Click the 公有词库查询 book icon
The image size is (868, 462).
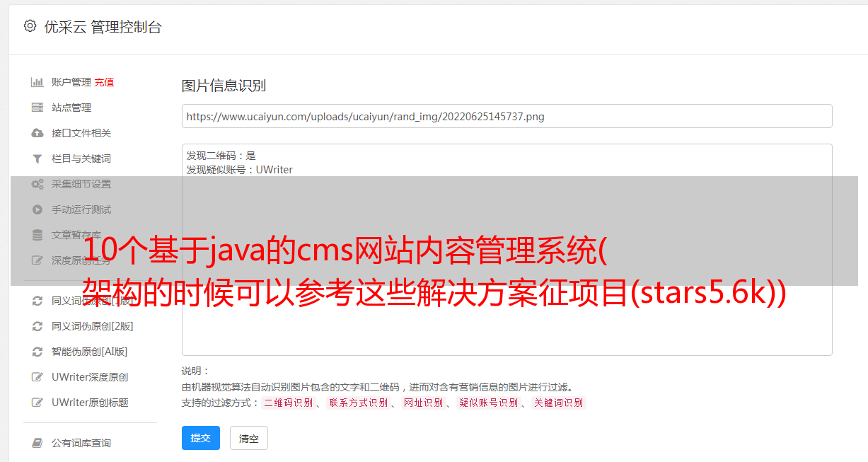tap(37, 443)
